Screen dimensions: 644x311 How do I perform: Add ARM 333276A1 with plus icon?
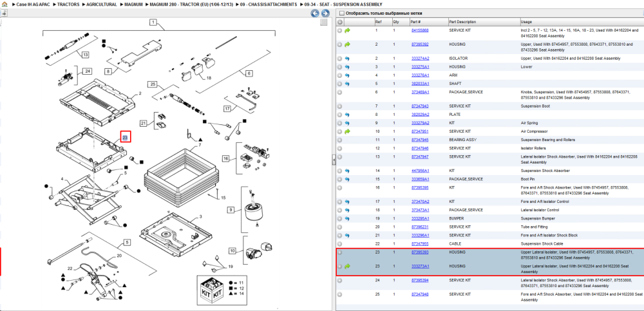(x=339, y=75)
